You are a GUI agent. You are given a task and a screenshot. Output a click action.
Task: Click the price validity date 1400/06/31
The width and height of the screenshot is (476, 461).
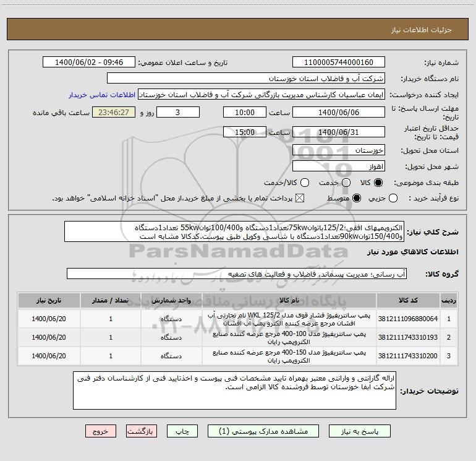339,132
